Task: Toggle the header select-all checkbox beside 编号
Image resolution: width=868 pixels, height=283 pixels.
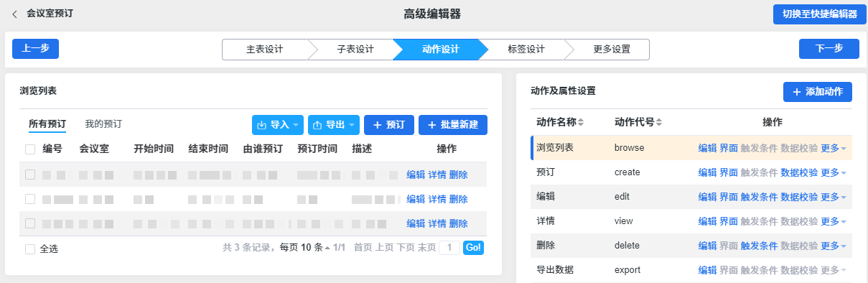Action: click(x=30, y=149)
